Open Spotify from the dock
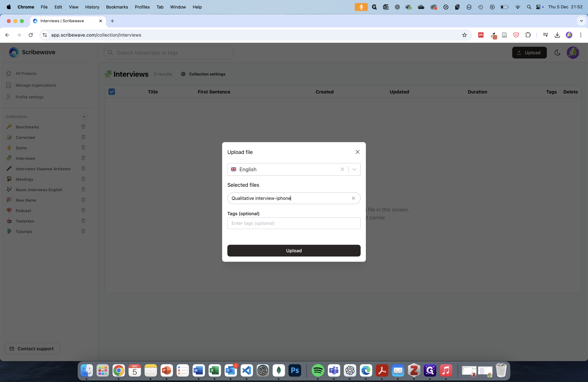The width and height of the screenshot is (588, 382). (x=318, y=370)
